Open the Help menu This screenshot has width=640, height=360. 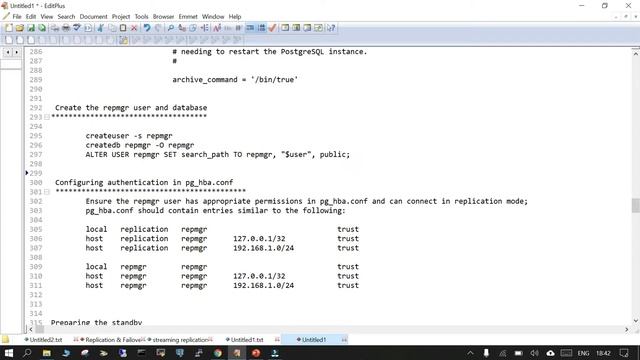(x=235, y=17)
